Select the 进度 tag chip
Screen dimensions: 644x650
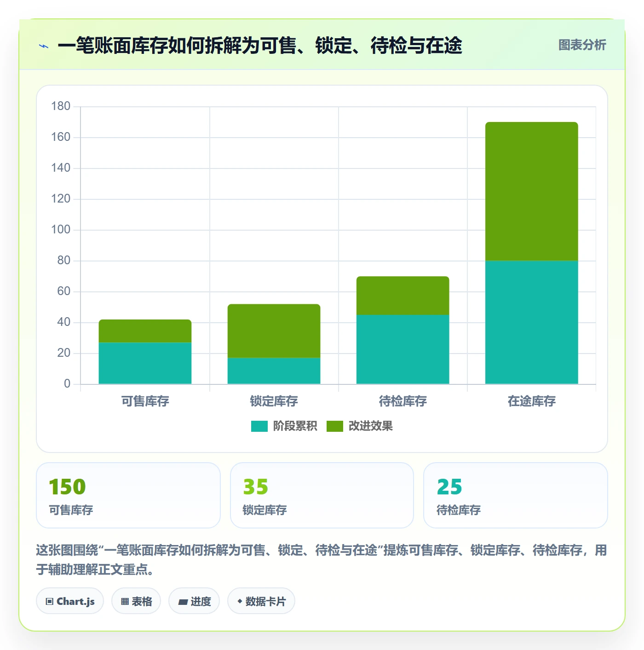[194, 601]
